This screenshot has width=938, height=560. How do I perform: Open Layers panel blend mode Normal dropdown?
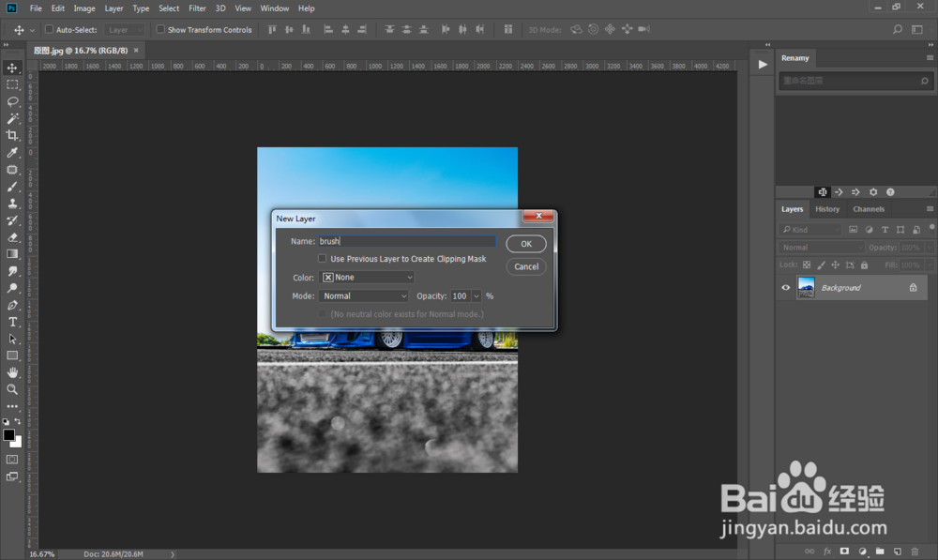pos(822,247)
